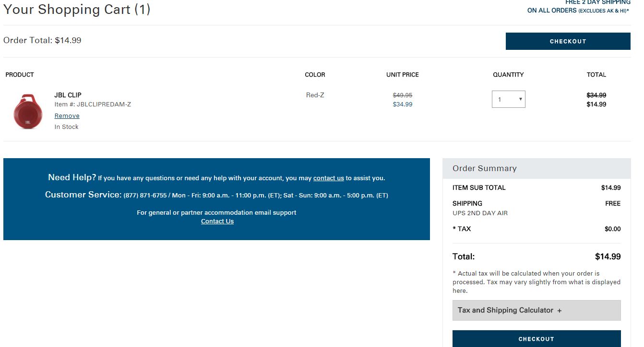Click the UPS 2nd Day Air shipping method
This screenshot has height=347, width=644.
point(479,213)
